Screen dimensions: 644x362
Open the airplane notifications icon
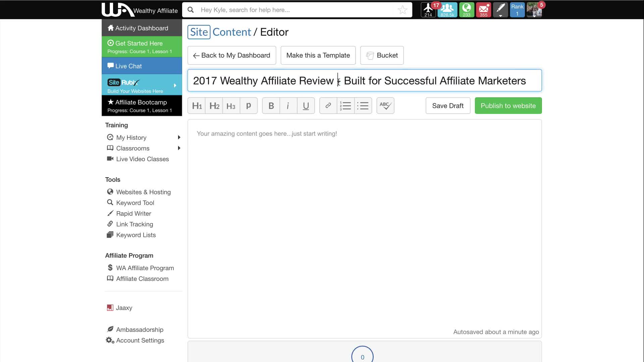[x=428, y=10]
